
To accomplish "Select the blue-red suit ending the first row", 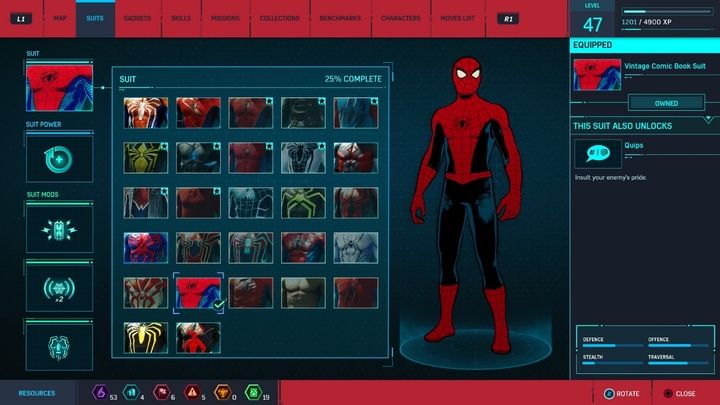I will pos(356,112).
